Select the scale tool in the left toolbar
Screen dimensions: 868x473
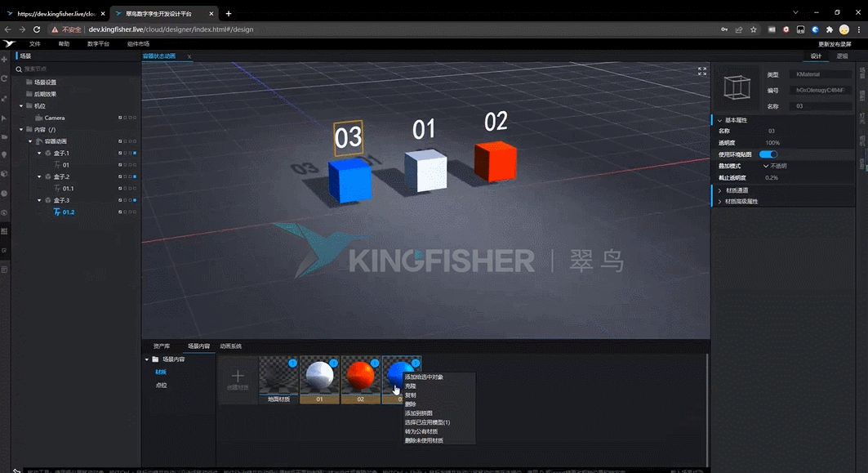[4, 99]
